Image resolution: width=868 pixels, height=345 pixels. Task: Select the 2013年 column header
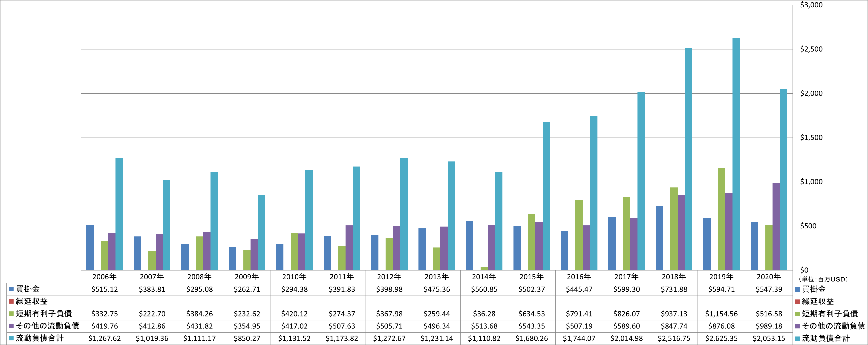437,277
